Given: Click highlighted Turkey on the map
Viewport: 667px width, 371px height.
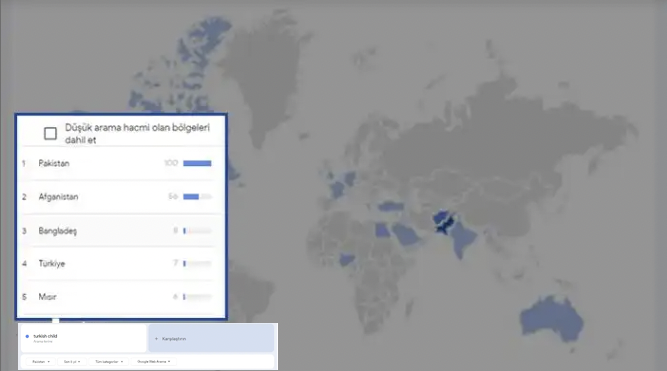Looking at the screenshot, I should pyautogui.click(x=391, y=206).
